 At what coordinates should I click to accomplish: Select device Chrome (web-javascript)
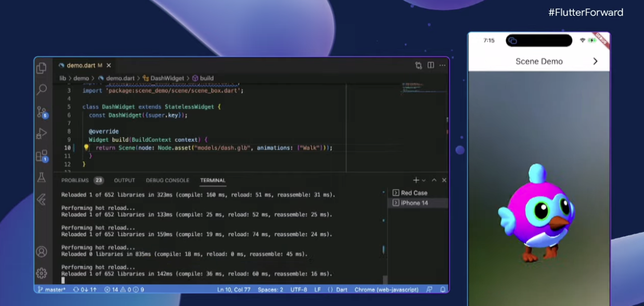(387, 289)
